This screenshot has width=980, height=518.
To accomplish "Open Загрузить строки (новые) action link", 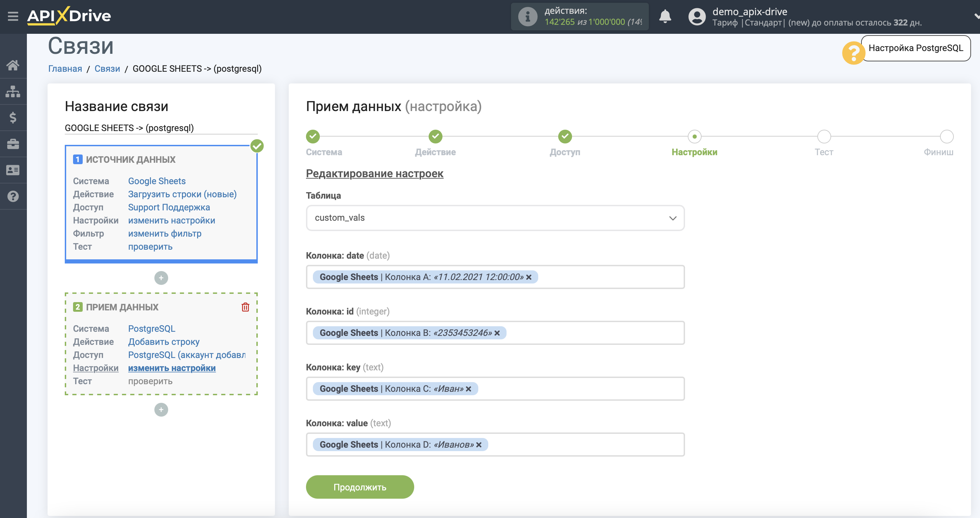I will 182,194.
